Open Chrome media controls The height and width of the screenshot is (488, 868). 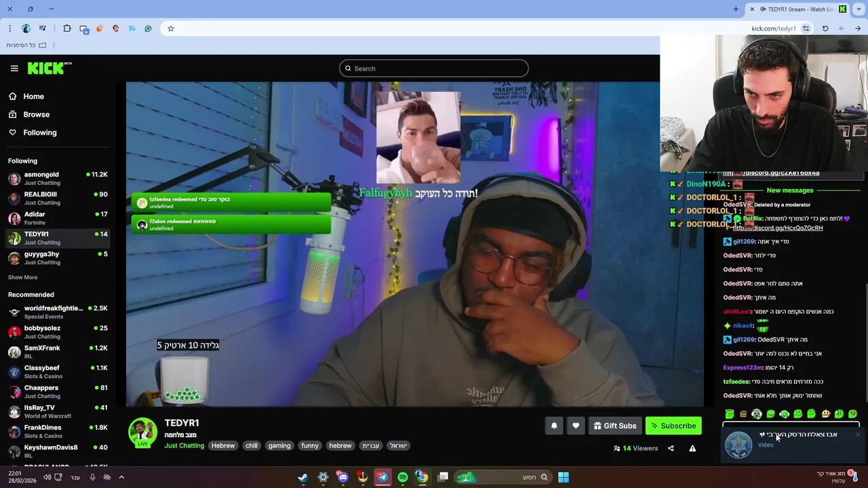point(43,28)
